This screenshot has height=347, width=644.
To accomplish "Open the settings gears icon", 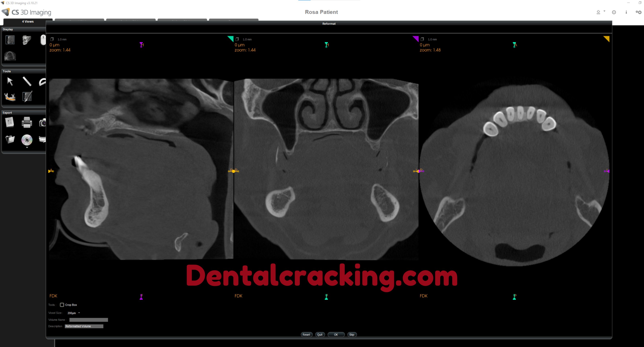I will point(638,12).
